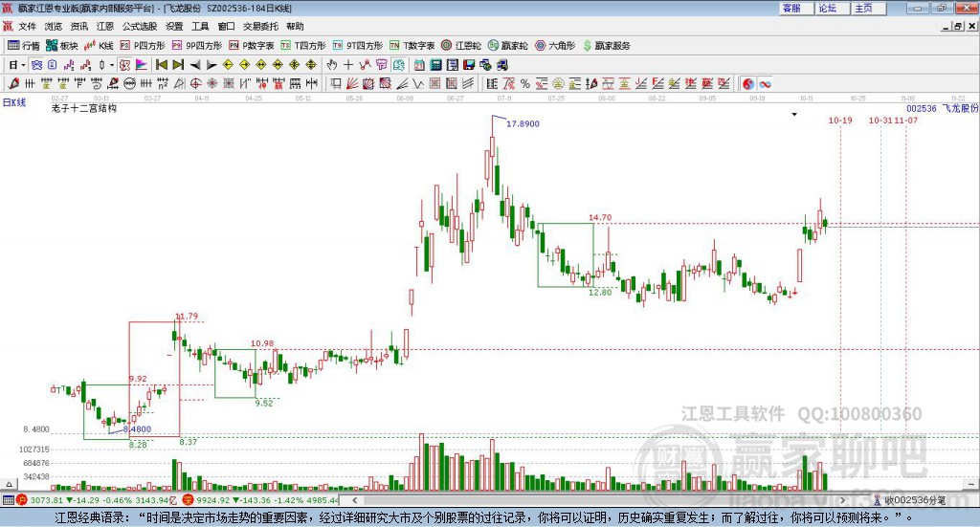Open the calculator icon

436,65
